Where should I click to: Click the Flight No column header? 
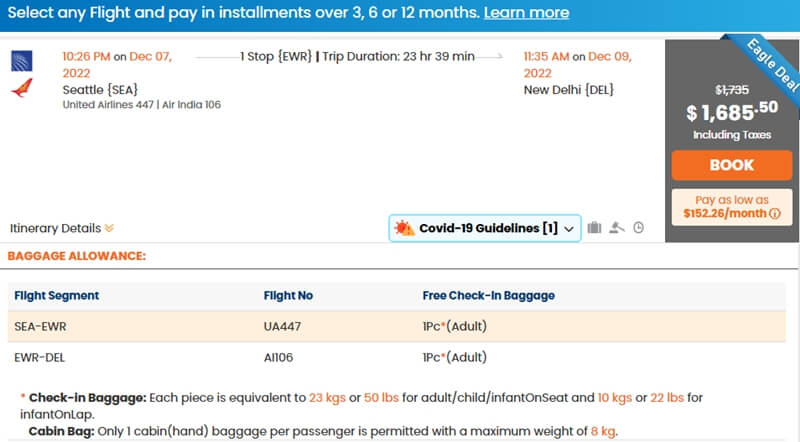coord(288,296)
